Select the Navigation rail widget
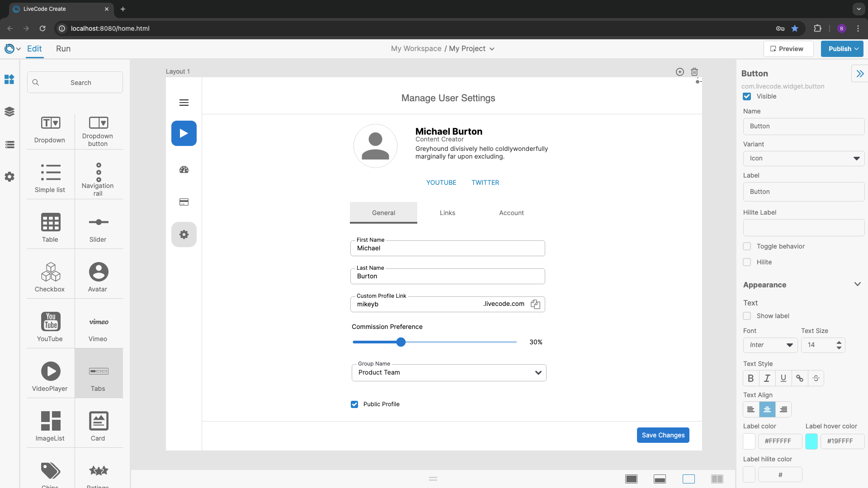Image resolution: width=868 pixels, height=488 pixels. click(98, 179)
